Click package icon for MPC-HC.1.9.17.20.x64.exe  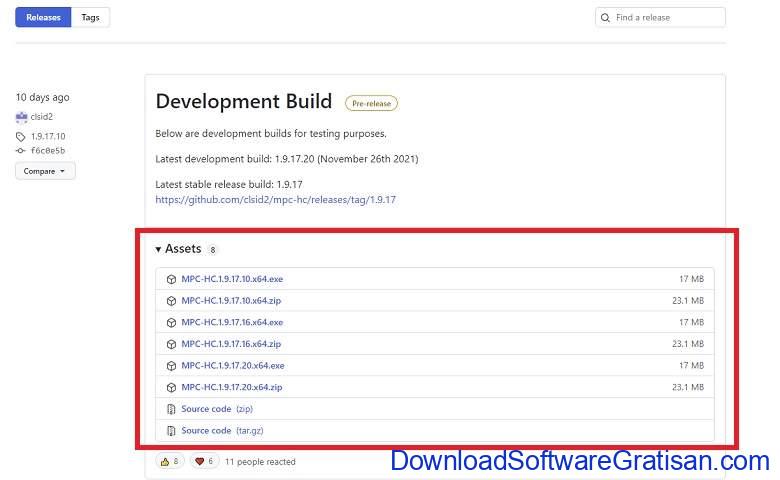point(171,366)
